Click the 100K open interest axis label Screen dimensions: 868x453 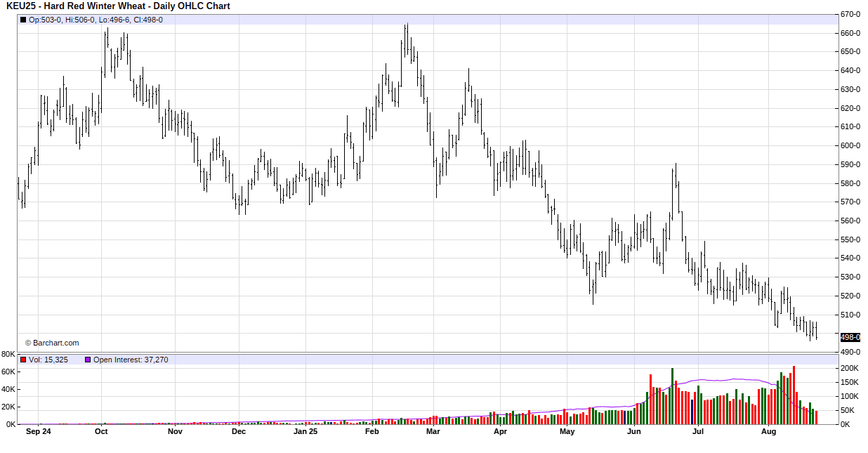[850, 396]
